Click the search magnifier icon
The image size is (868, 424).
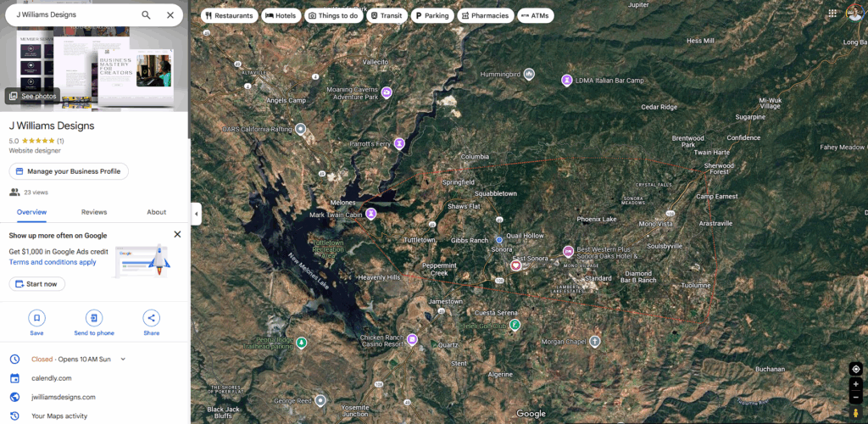[x=146, y=15]
